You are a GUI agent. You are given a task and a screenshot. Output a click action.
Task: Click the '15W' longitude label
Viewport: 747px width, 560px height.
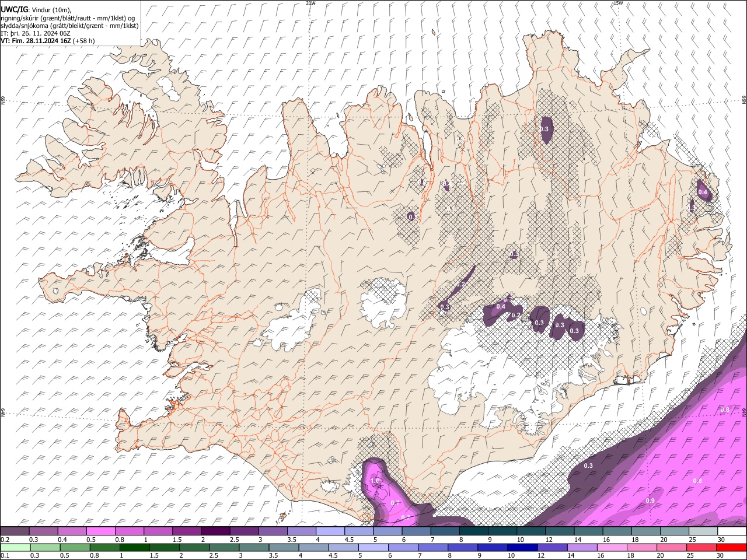coord(618,3)
